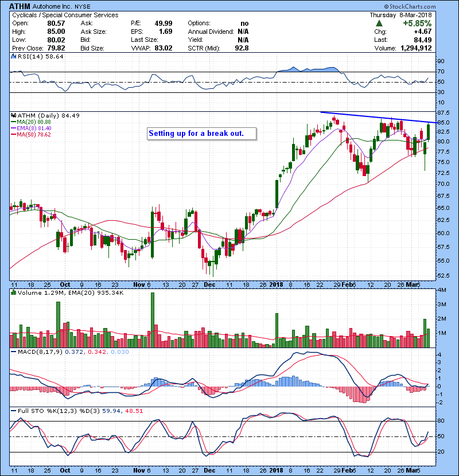Click the date Thursday 8-Mar-2018

point(400,15)
